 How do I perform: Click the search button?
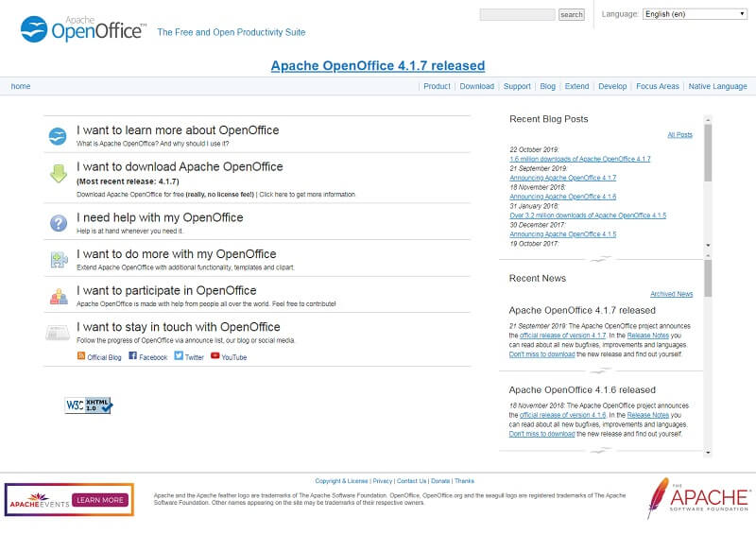[572, 14]
